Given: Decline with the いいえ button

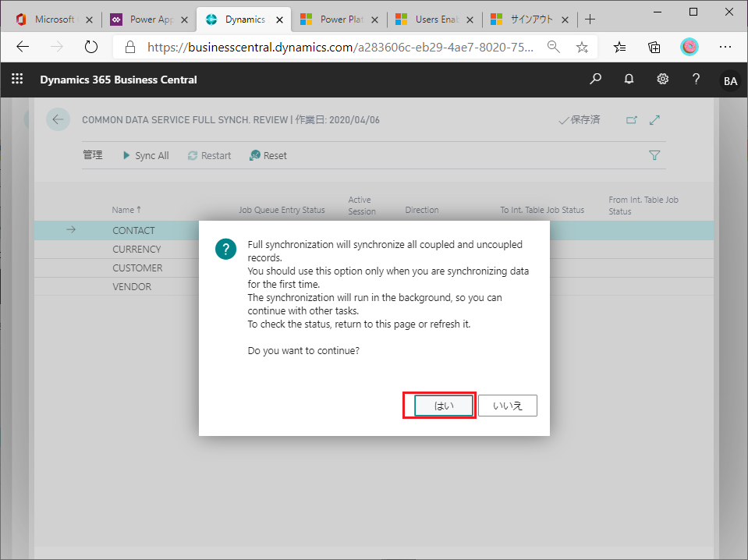Looking at the screenshot, I should 508,406.
